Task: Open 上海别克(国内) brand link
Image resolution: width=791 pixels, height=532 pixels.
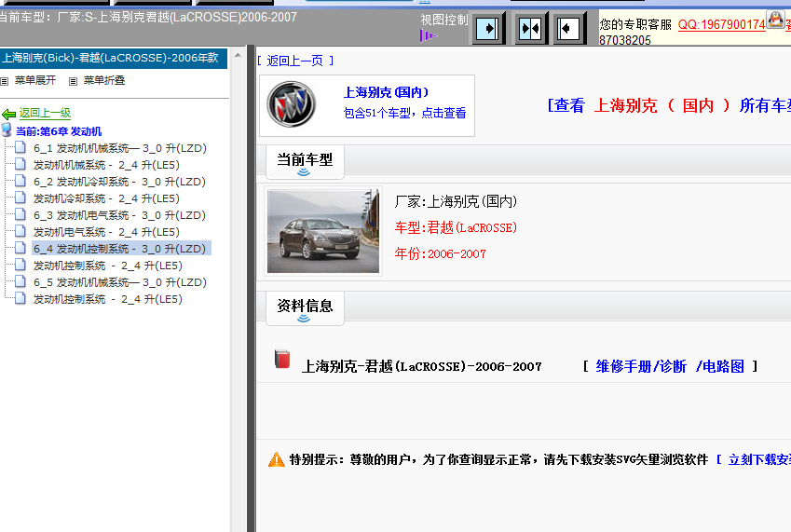Action: pos(386,92)
